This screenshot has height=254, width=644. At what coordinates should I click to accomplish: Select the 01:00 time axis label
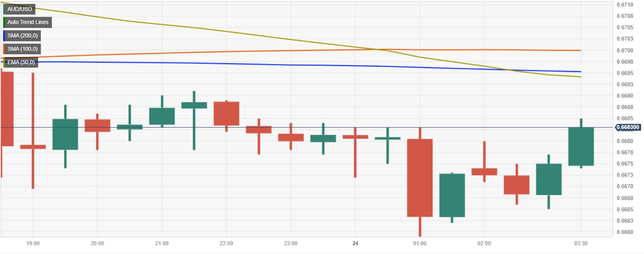click(x=420, y=243)
